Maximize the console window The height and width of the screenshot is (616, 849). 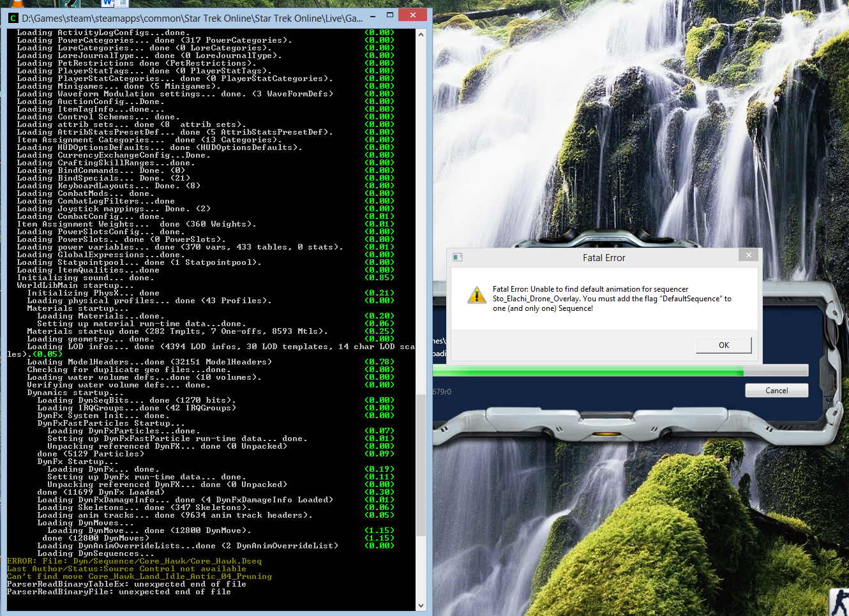pyautogui.click(x=389, y=15)
